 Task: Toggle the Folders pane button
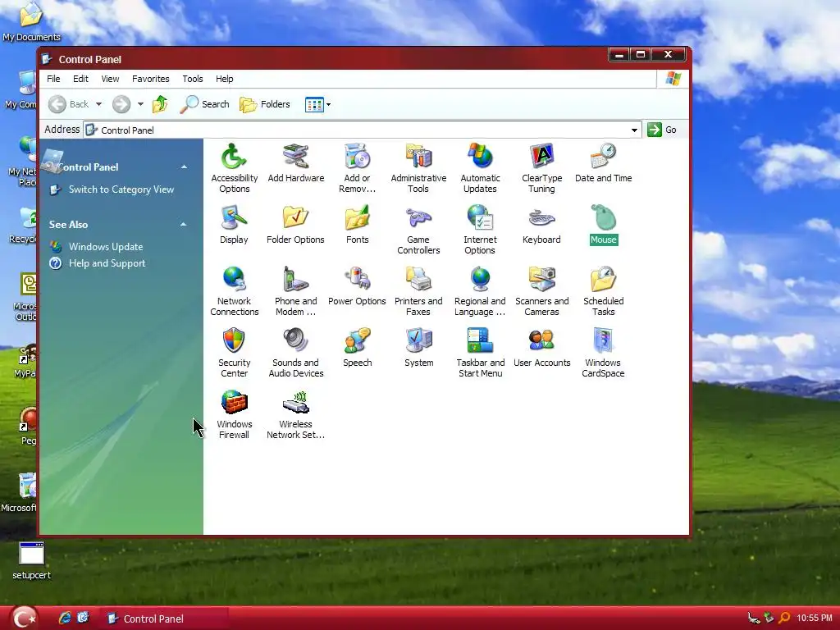tap(265, 104)
